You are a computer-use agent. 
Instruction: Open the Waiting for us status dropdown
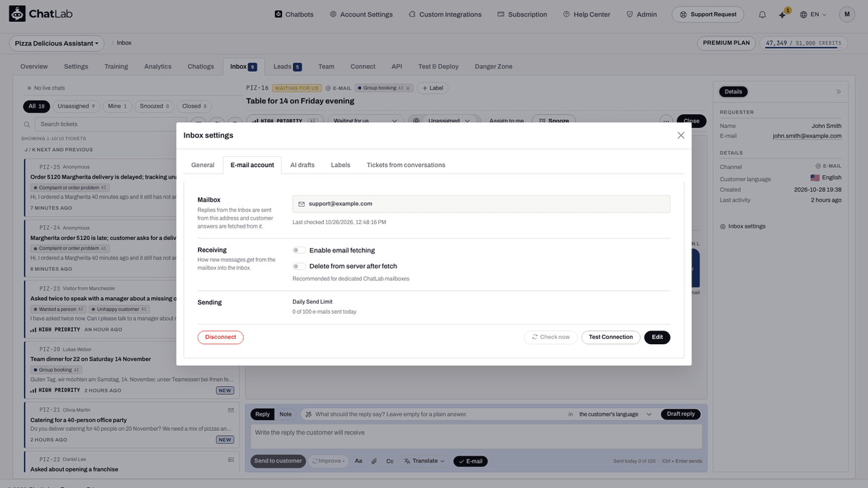[x=365, y=121]
